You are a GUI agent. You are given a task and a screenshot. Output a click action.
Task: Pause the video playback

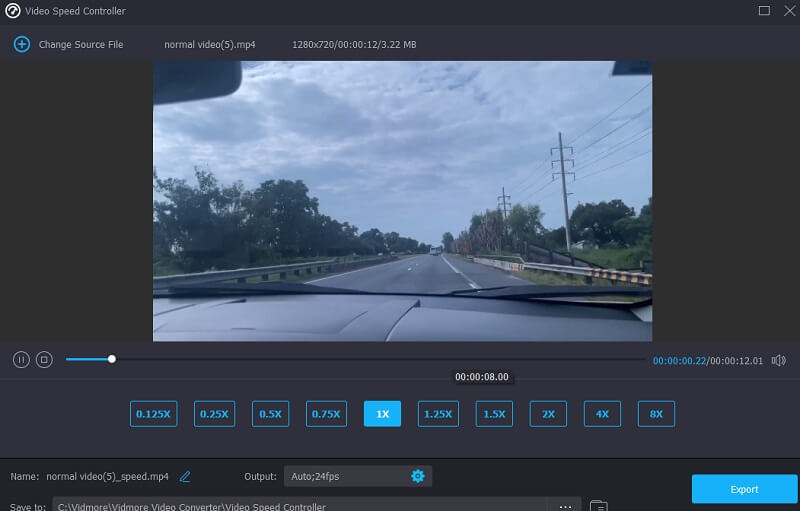(21, 359)
